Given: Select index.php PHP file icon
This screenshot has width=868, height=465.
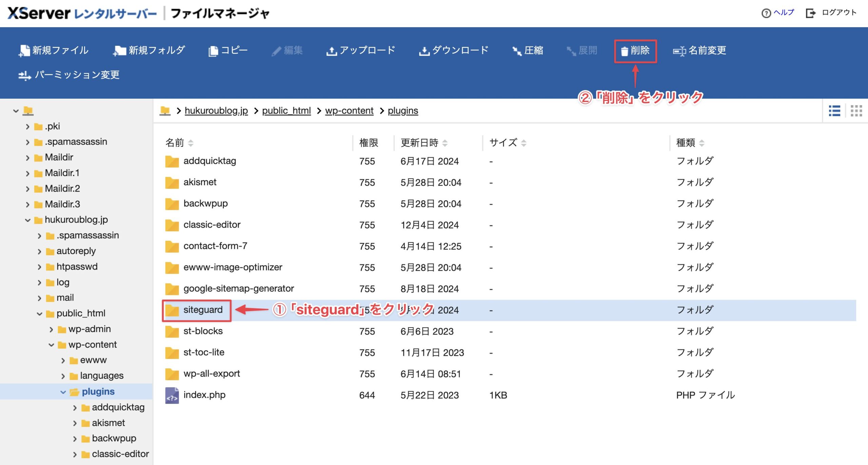Looking at the screenshot, I should (x=172, y=395).
